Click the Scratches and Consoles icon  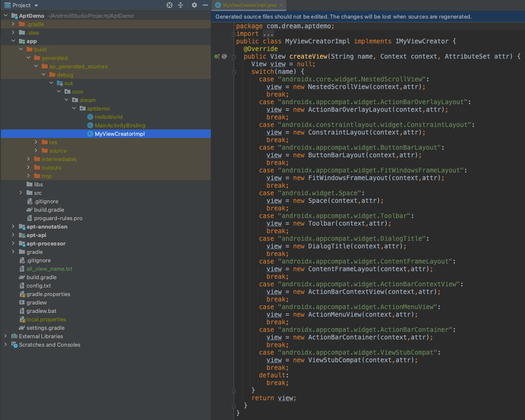[14, 345]
